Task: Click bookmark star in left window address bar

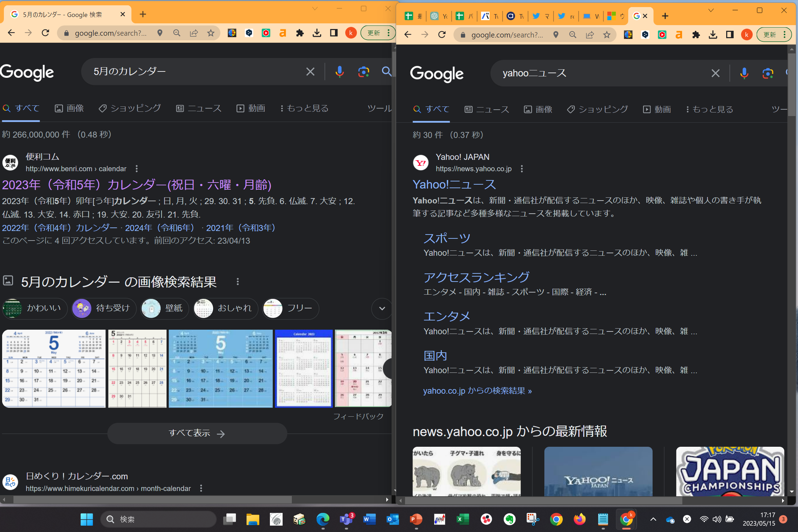Action: (211, 33)
